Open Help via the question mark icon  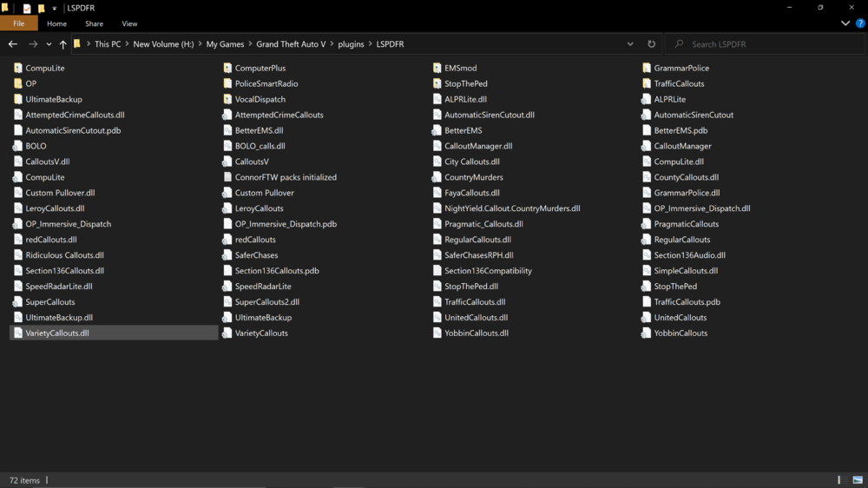[x=860, y=23]
